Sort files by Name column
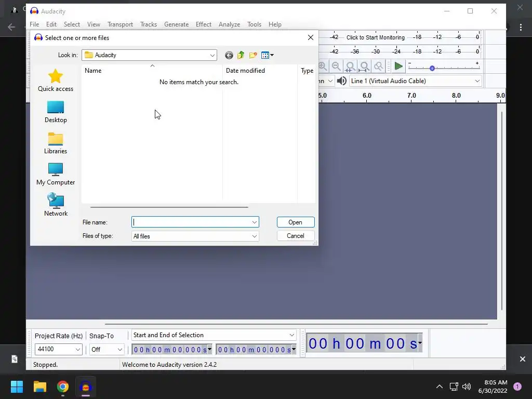532x399 pixels. (x=152, y=71)
